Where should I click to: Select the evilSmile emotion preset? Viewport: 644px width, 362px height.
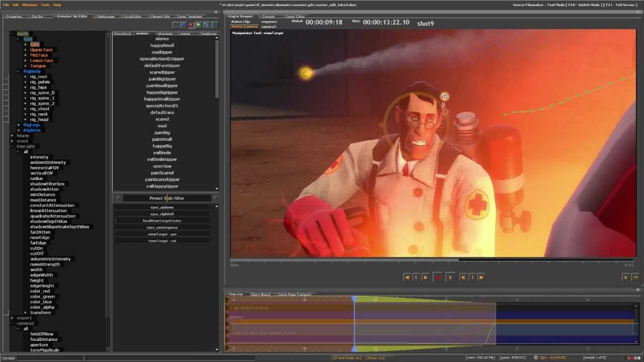point(162,152)
